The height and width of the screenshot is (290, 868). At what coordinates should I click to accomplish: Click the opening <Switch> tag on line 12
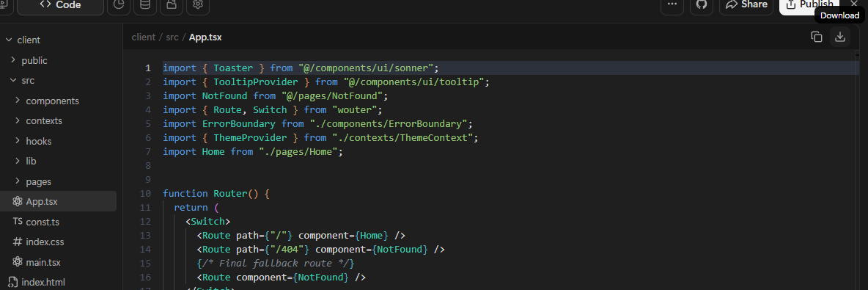point(207,221)
